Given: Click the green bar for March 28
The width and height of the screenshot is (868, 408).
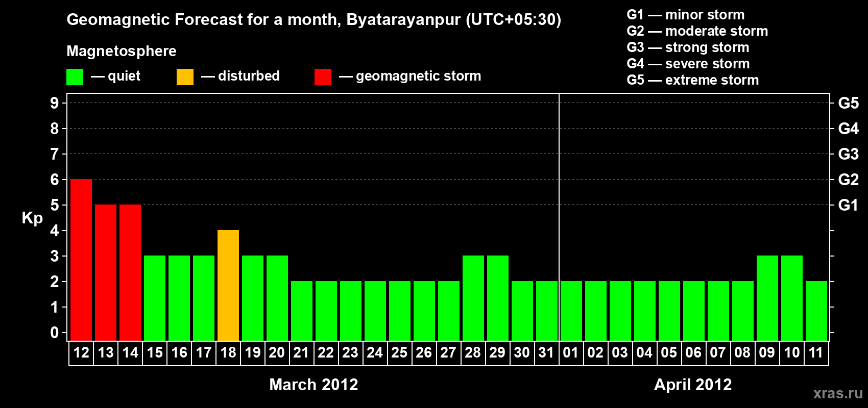Looking at the screenshot, I should [x=473, y=298].
